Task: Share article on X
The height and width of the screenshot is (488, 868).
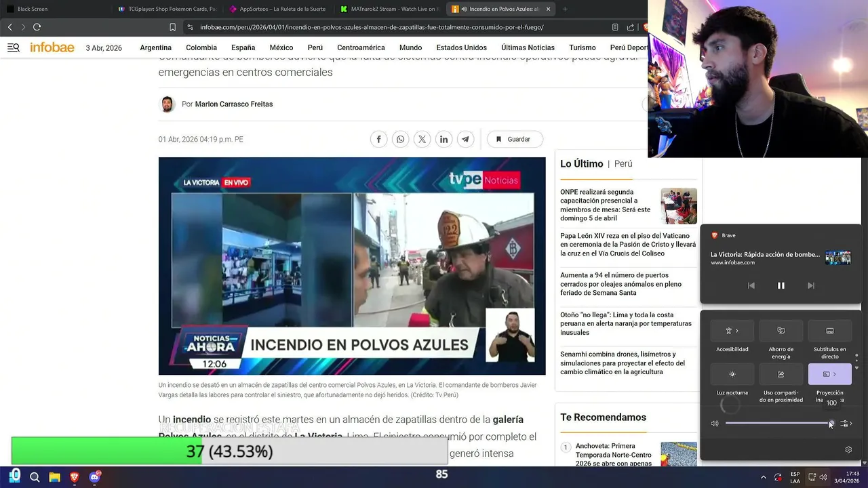Action: [422, 139]
